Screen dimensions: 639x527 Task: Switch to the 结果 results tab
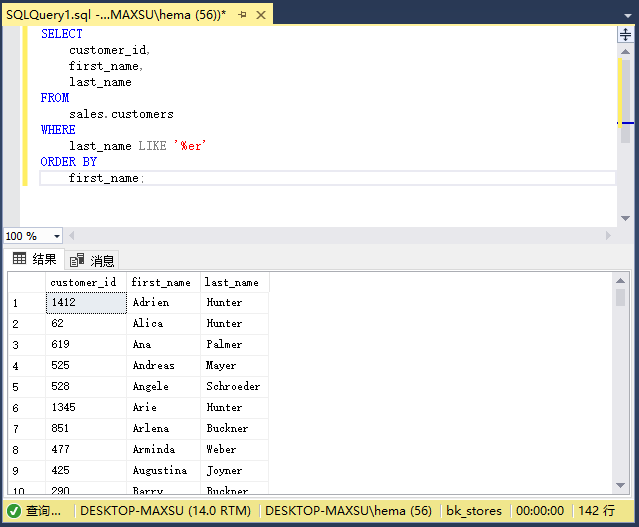click(x=35, y=259)
